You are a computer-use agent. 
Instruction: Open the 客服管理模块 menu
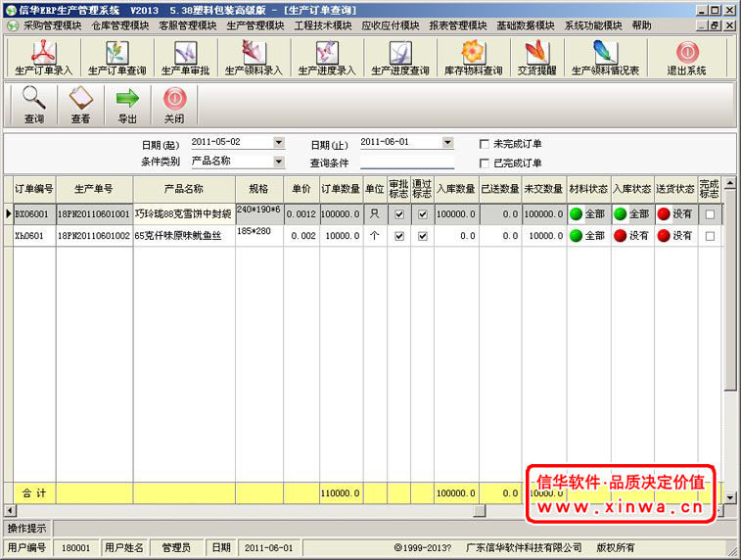pos(188,25)
